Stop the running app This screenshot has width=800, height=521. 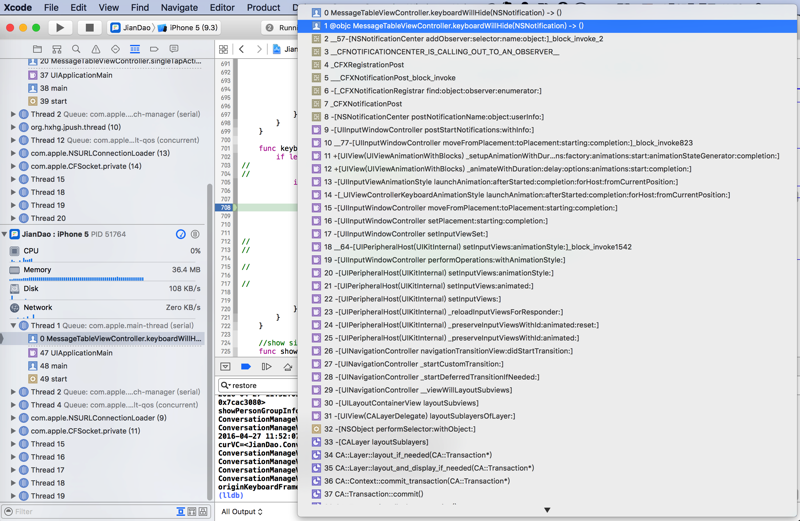89,28
